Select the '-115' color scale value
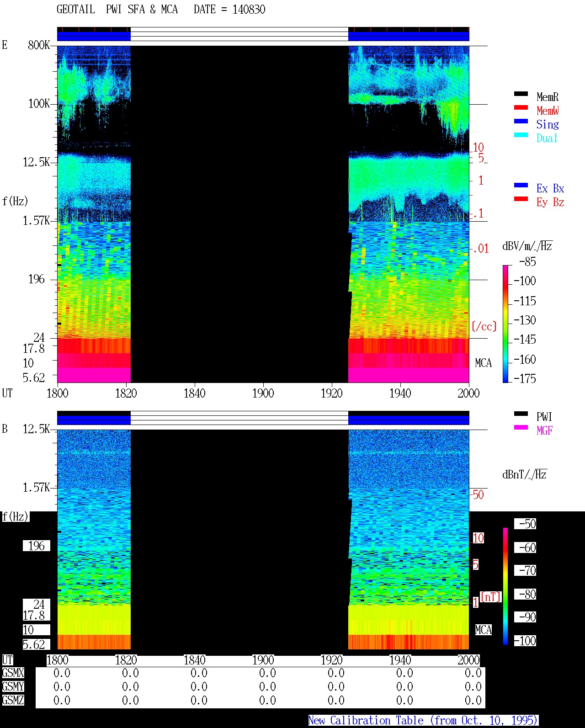 525,301
